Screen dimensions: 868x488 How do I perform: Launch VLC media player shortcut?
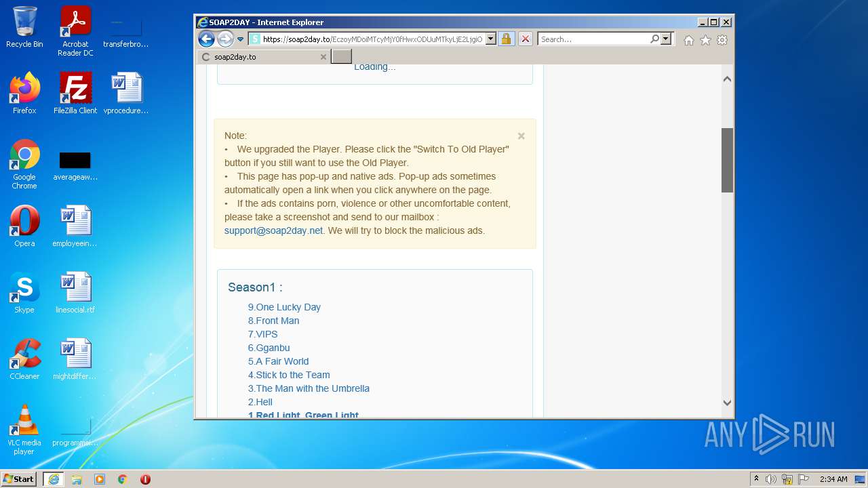pyautogui.click(x=24, y=430)
